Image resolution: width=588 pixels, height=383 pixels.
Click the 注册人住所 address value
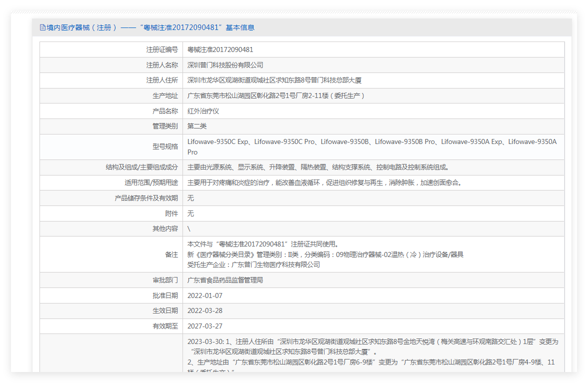point(274,80)
